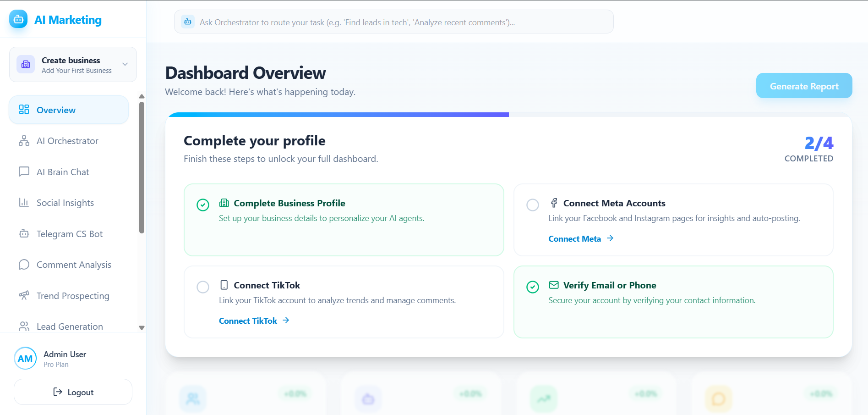The image size is (868, 415).
Task: Toggle the checked circle on Verify Email or Phone
Action: (533, 287)
